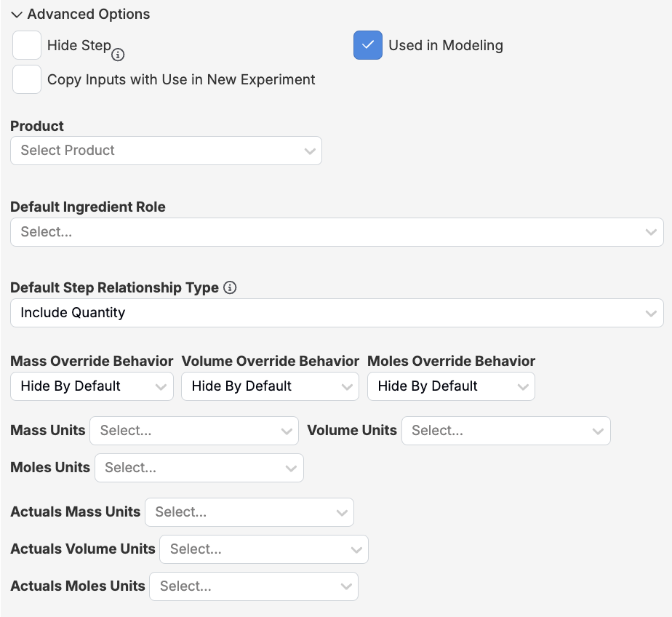Click the Default Ingredient Role chevron arrow
Screen dimensions: 672x617
651,232
